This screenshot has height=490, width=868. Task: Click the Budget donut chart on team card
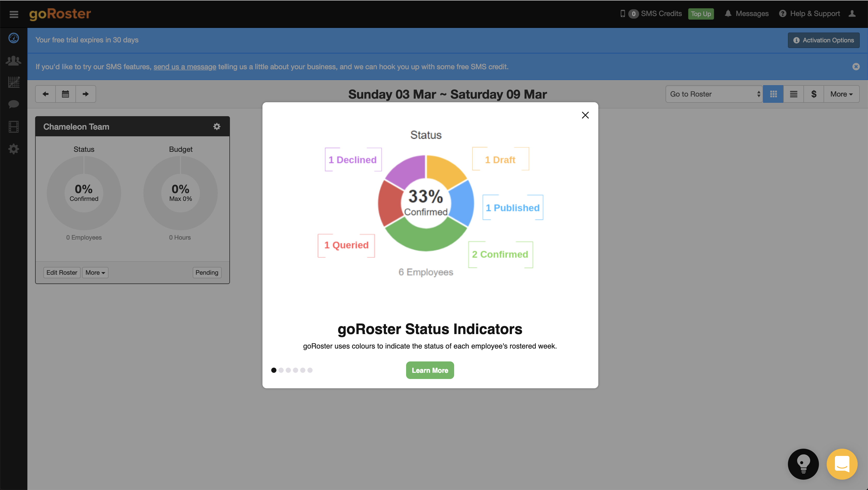coord(181,193)
